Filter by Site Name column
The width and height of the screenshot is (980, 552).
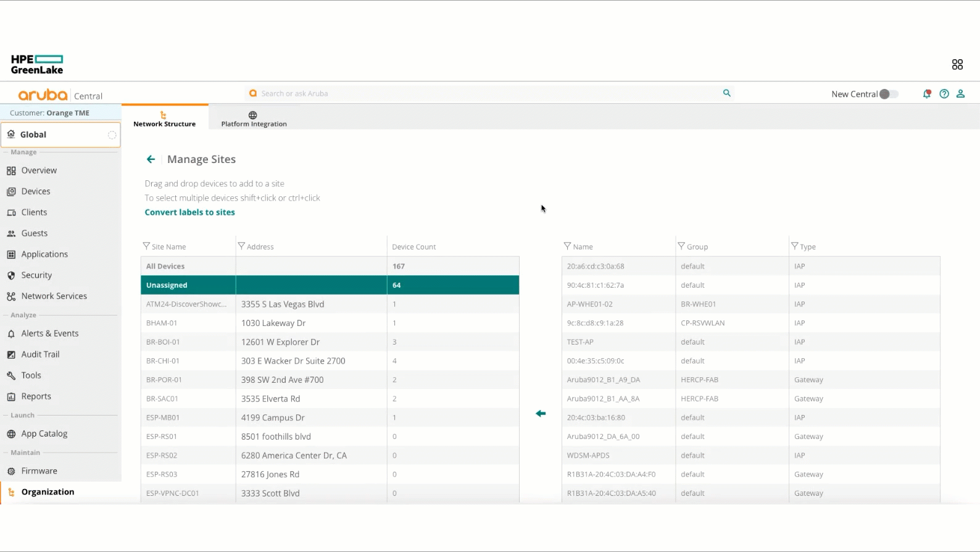pos(146,246)
